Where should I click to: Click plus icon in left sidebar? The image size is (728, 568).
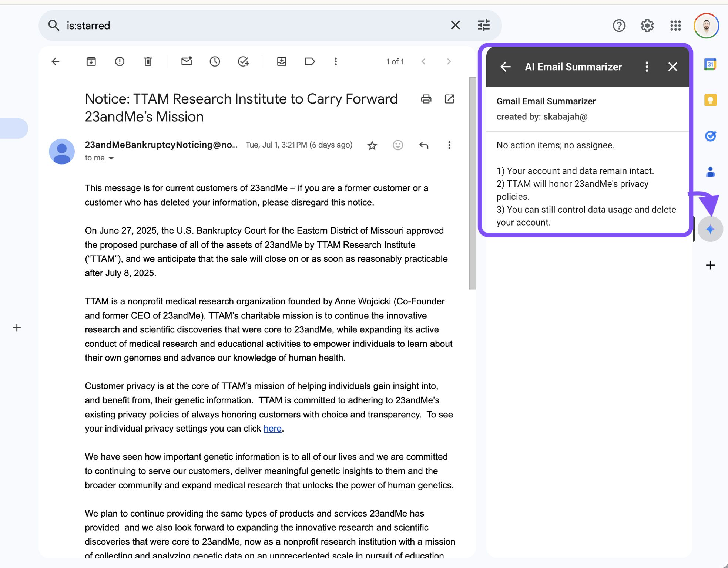17,328
